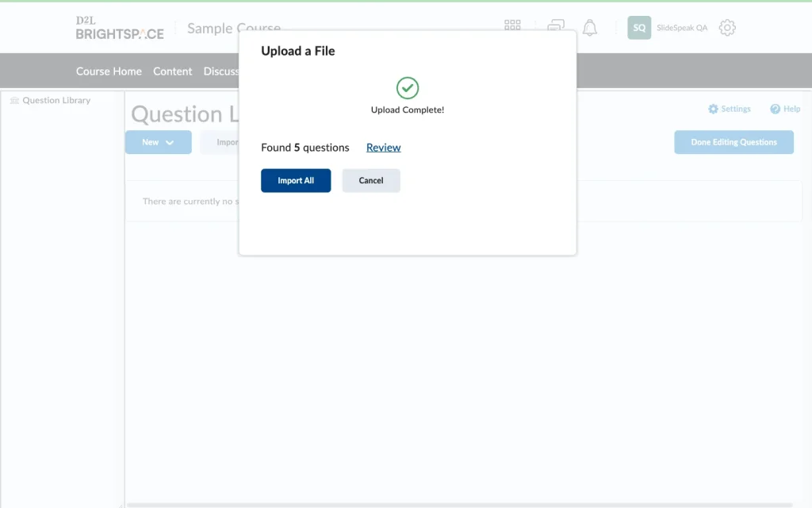Click Import All button

click(x=296, y=180)
